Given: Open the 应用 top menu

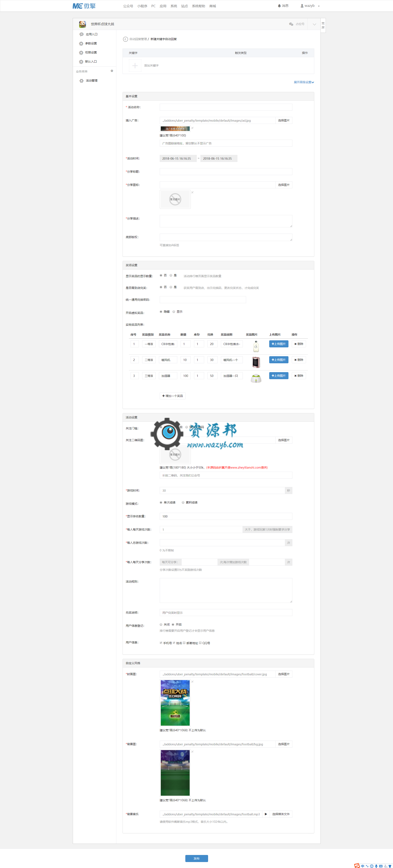Looking at the screenshot, I should point(163,6).
